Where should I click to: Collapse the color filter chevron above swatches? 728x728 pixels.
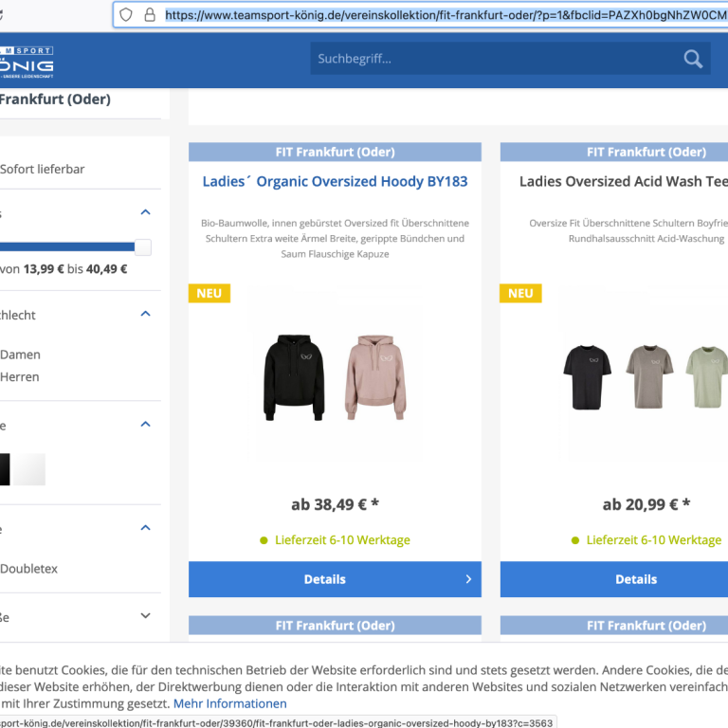click(145, 425)
